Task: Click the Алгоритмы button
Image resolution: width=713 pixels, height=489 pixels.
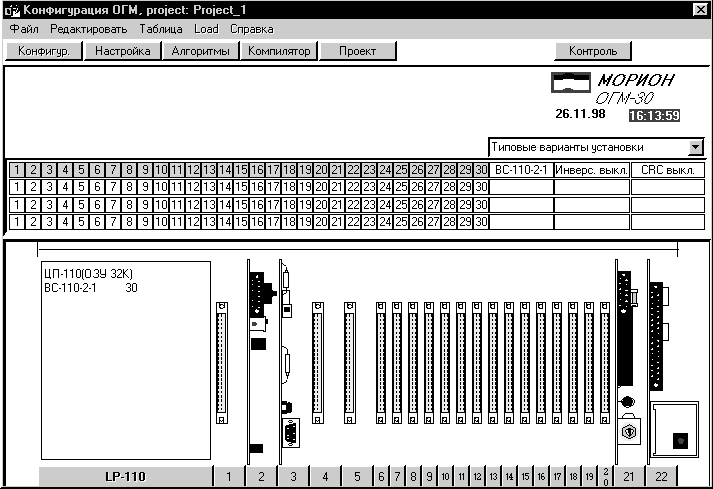Action: point(201,50)
